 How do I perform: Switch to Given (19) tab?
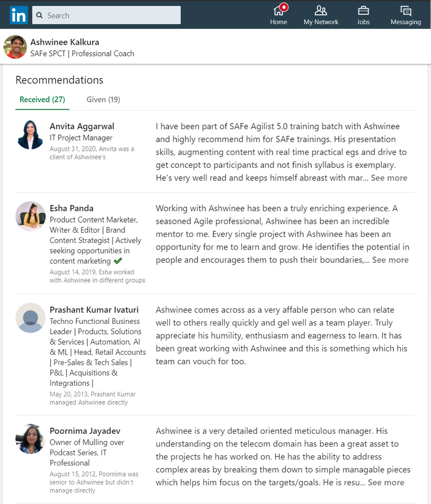tap(103, 100)
